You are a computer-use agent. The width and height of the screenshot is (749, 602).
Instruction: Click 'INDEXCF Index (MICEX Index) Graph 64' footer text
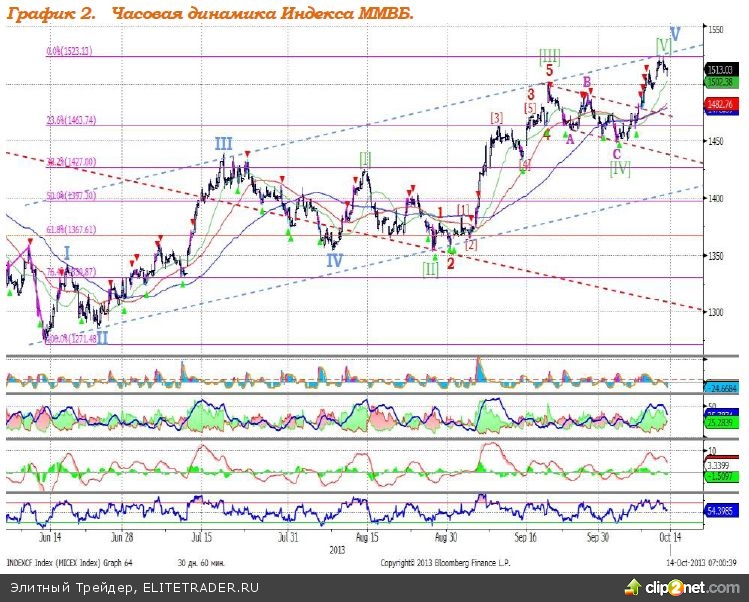[69, 563]
